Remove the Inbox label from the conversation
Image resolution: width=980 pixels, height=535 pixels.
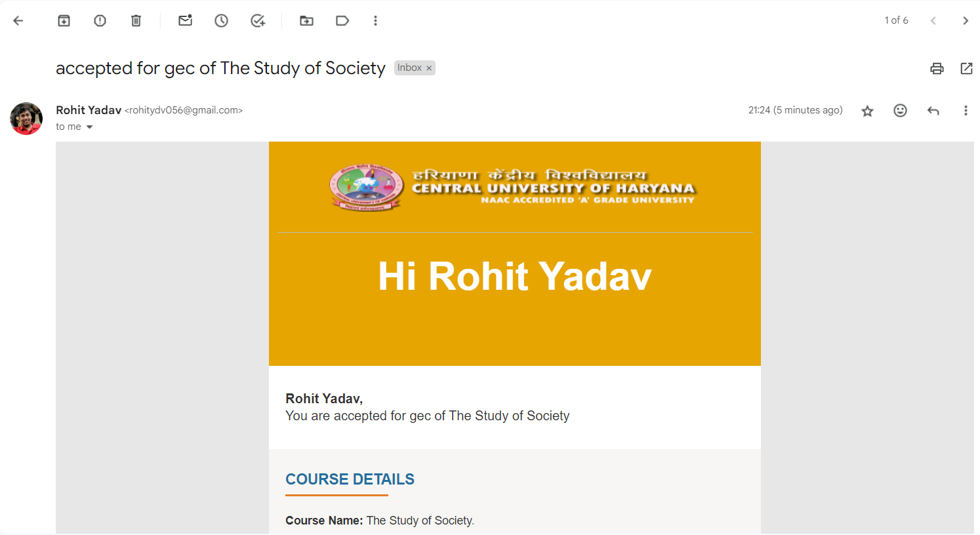(x=429, y=68)
